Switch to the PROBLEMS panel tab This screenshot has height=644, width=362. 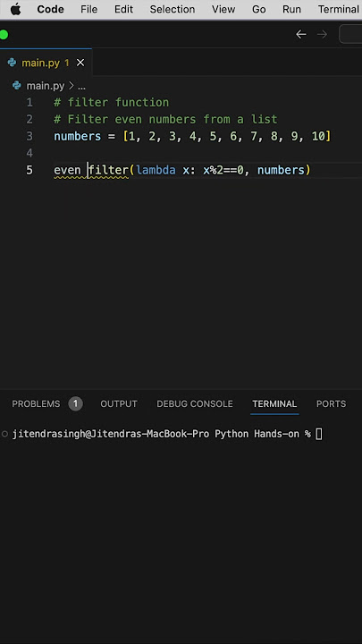[36, 403]
